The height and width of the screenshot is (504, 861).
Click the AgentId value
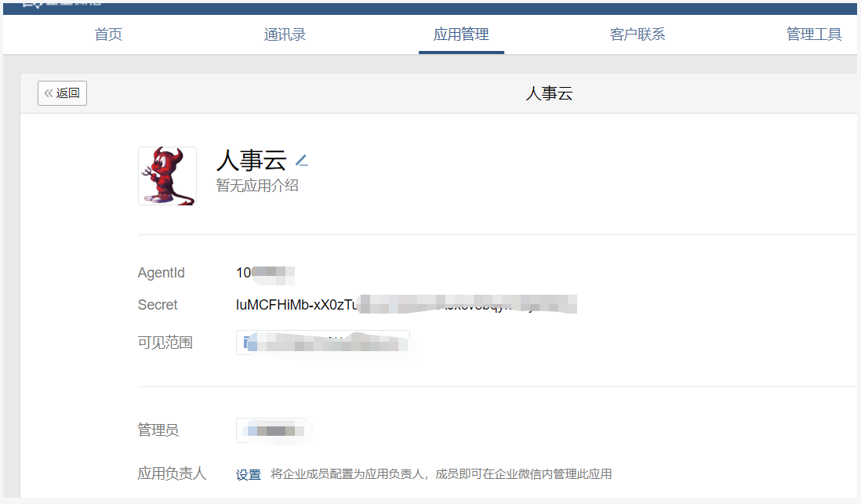tap(265, 273)
